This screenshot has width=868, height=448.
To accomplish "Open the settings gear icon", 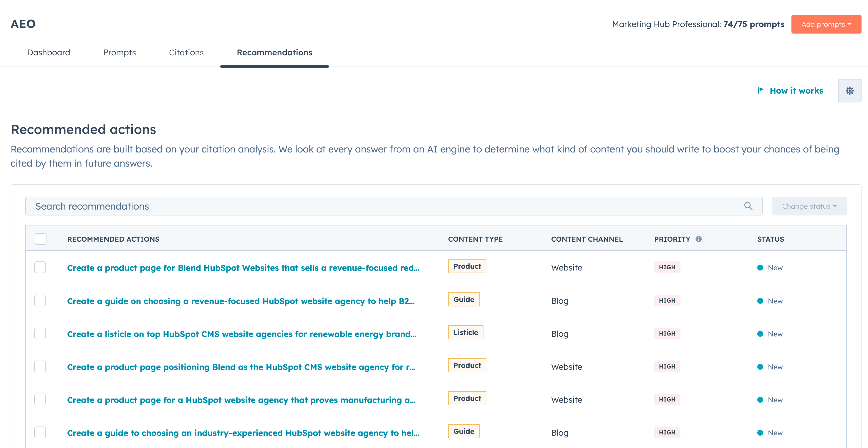I will [849, 91].
